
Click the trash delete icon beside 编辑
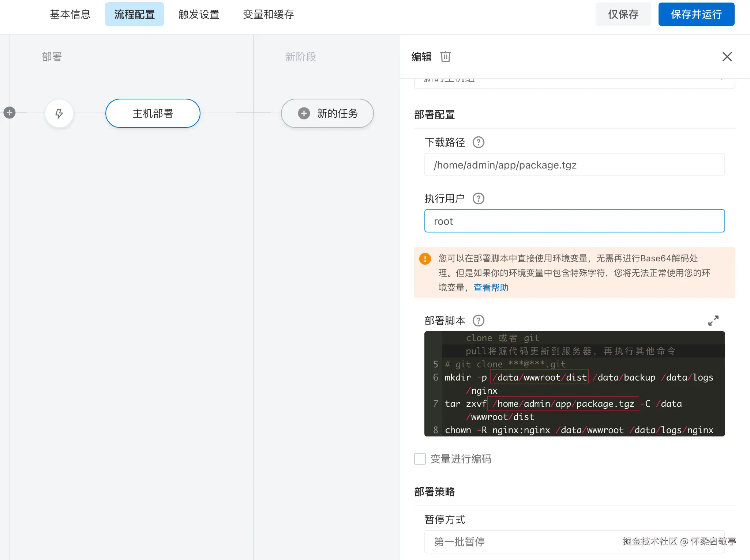pos(445,57)
